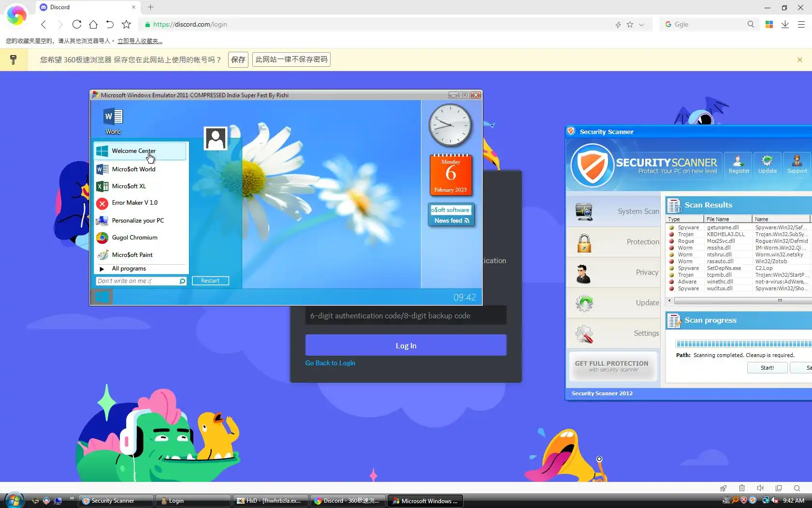Click 此网站一律不保存密码 button

(291, 60)
